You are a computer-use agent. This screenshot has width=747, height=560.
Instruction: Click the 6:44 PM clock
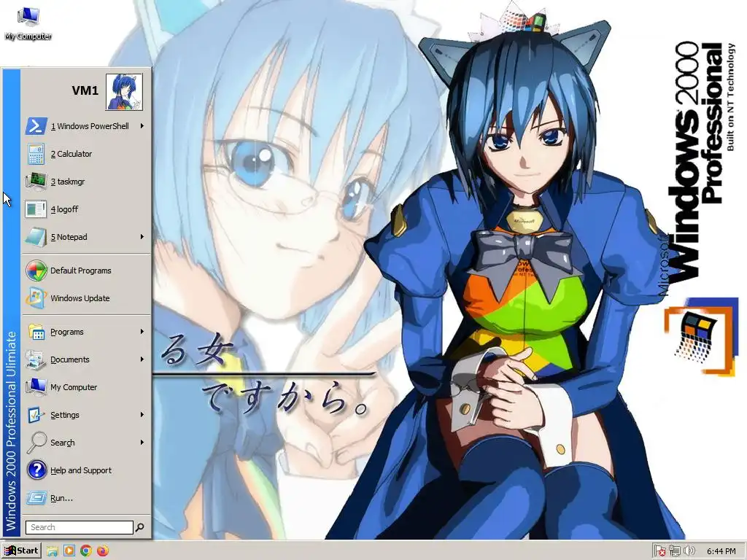pyautogui.click(x=721, y=551)
